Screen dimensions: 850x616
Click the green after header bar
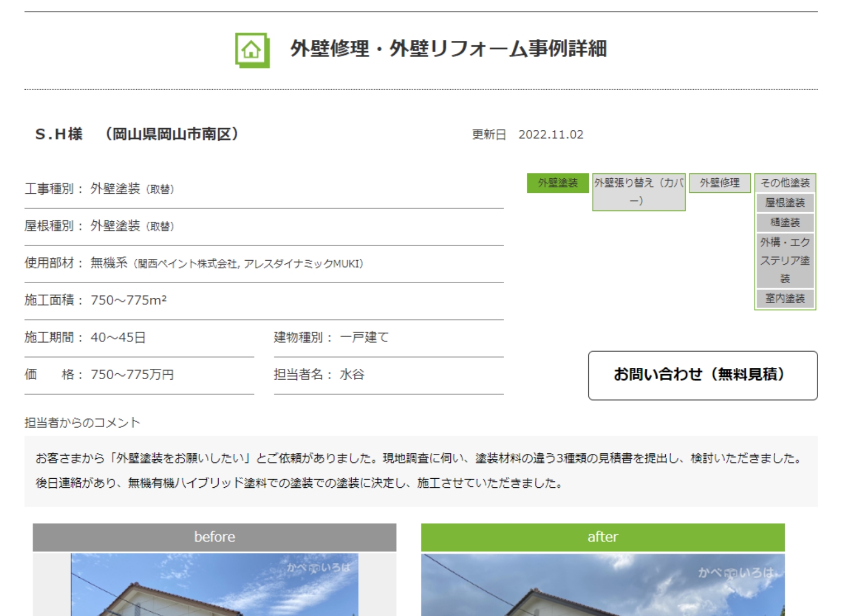602,537
